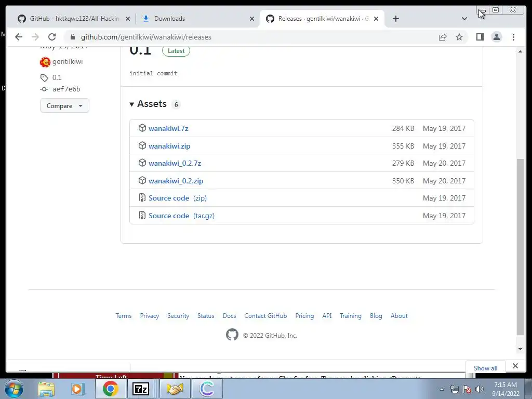This screenshot has width=532, height=399.
Task: Open Windows Explorer from taskbar
Action: tap(46, 389)
